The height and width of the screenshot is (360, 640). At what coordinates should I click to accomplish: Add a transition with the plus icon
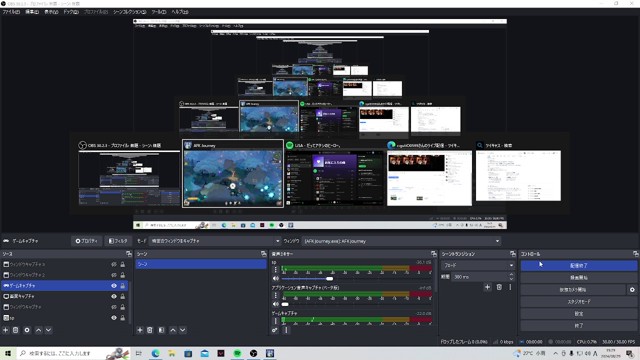coord(487,287)
